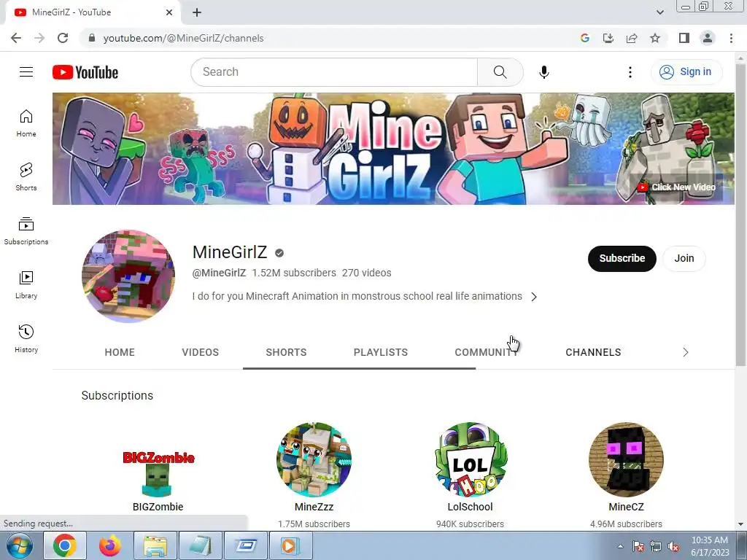Click in YouTube search box
This screenshot has width=747, height=560.
tap(333, 72)
